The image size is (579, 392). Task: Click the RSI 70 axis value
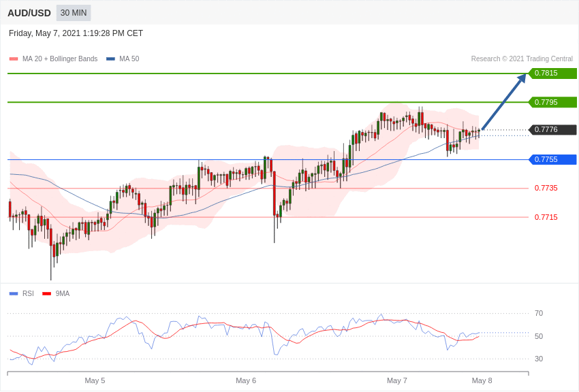[539, 314]
